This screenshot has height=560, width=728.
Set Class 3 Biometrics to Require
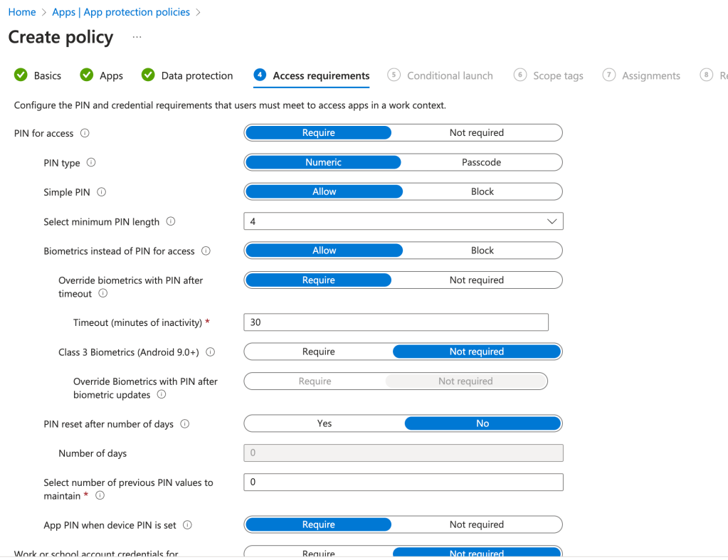[x=318, y=352]
